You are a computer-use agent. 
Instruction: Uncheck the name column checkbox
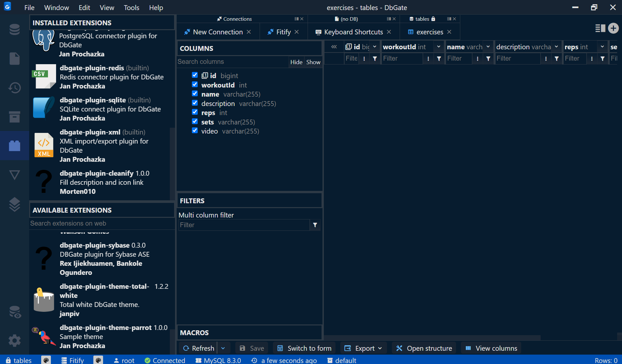194,94
